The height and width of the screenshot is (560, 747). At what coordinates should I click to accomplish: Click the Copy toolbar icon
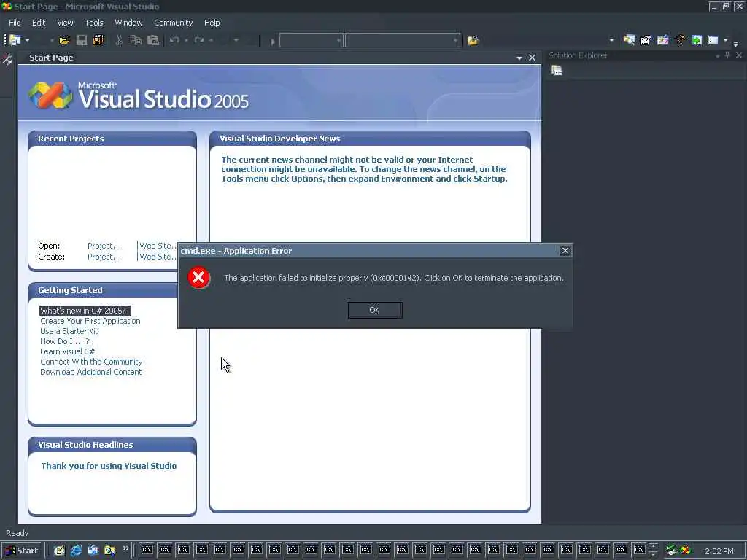(x=136, y=41)
